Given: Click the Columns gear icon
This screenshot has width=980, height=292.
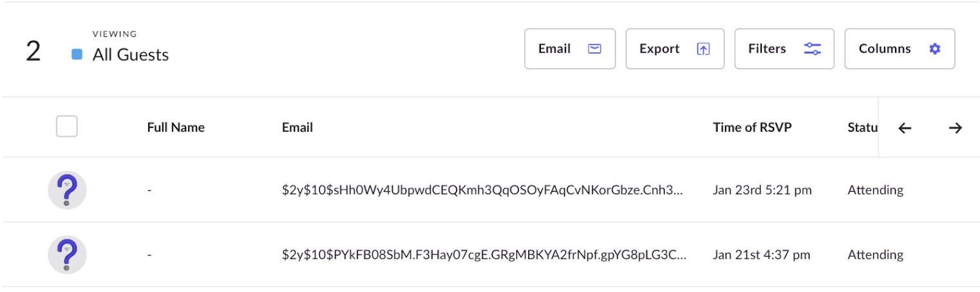Looking at the screenshot, I should pyautogui.click(x=934, y=49).
